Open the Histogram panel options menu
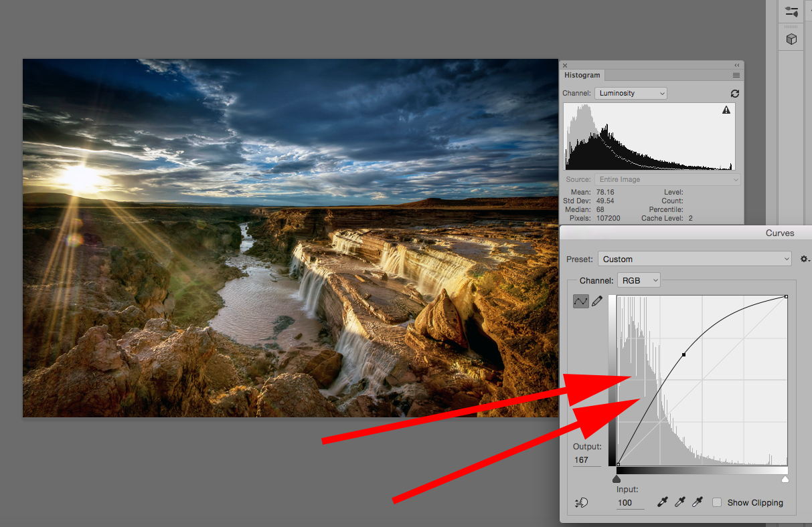Screen dimensions: 812x527 736,76
